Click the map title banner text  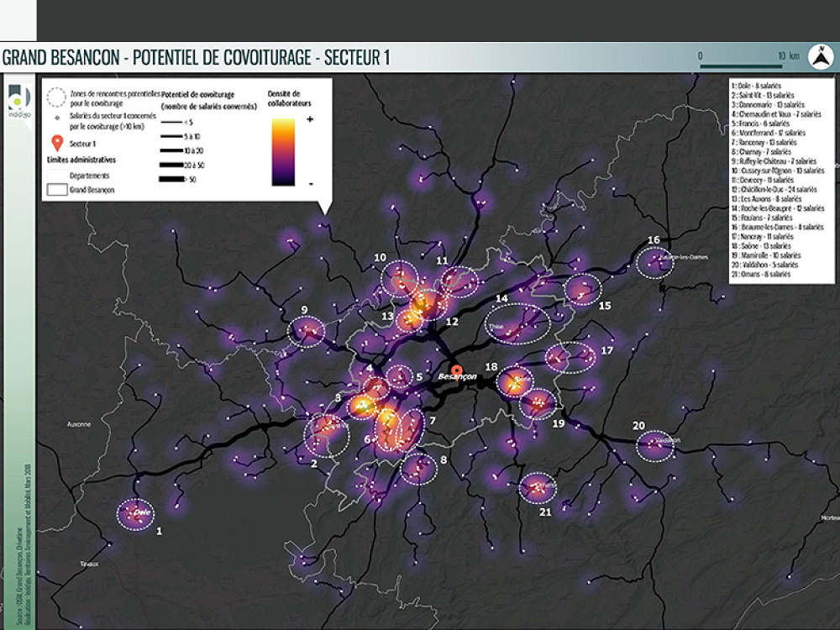pos(196,58)
